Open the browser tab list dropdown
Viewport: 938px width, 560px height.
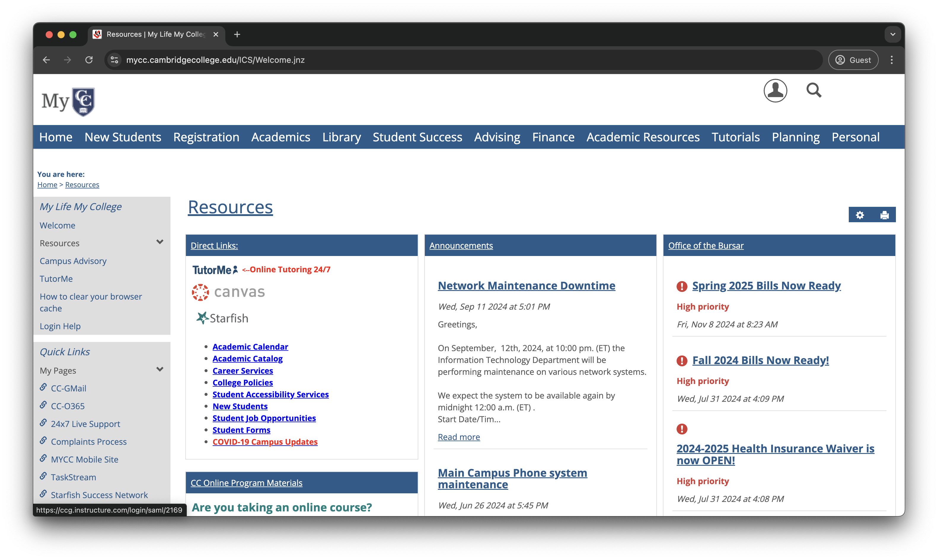892,34
